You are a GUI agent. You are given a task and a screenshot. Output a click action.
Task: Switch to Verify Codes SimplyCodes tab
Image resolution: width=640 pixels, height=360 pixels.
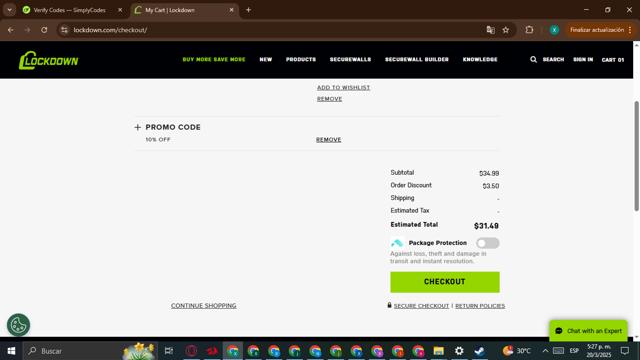[x=69, y=10]
